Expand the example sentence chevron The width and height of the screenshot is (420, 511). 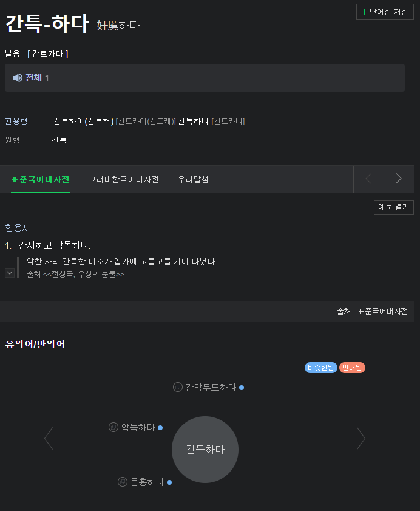[x=10, y=273]
